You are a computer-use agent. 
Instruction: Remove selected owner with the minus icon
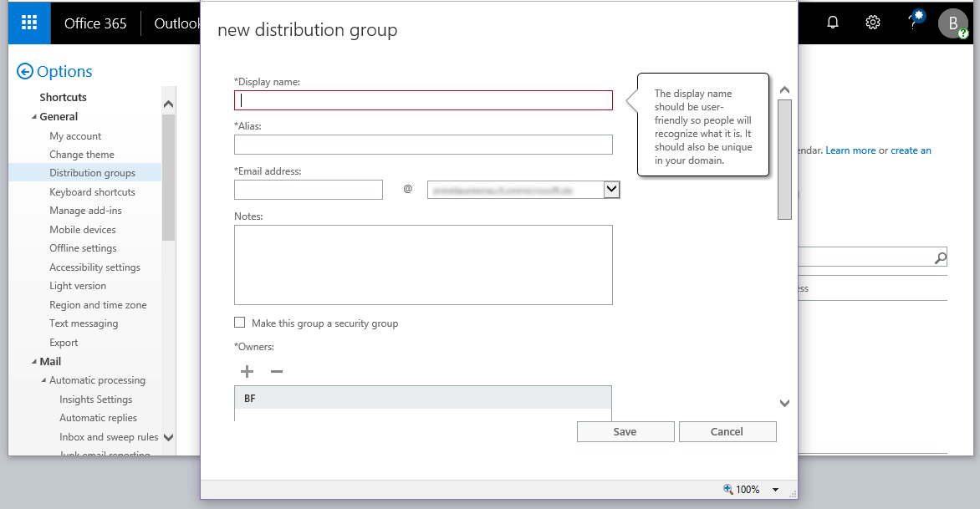point(276,372)
